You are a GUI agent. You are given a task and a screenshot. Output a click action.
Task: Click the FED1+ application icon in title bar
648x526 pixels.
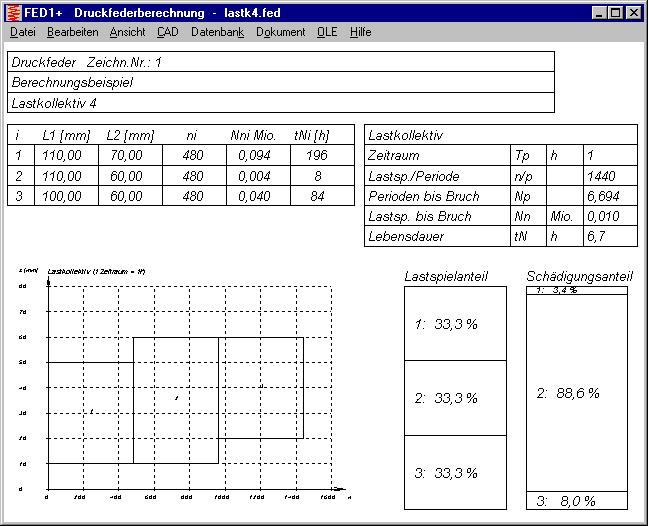(x=12, y=12)
